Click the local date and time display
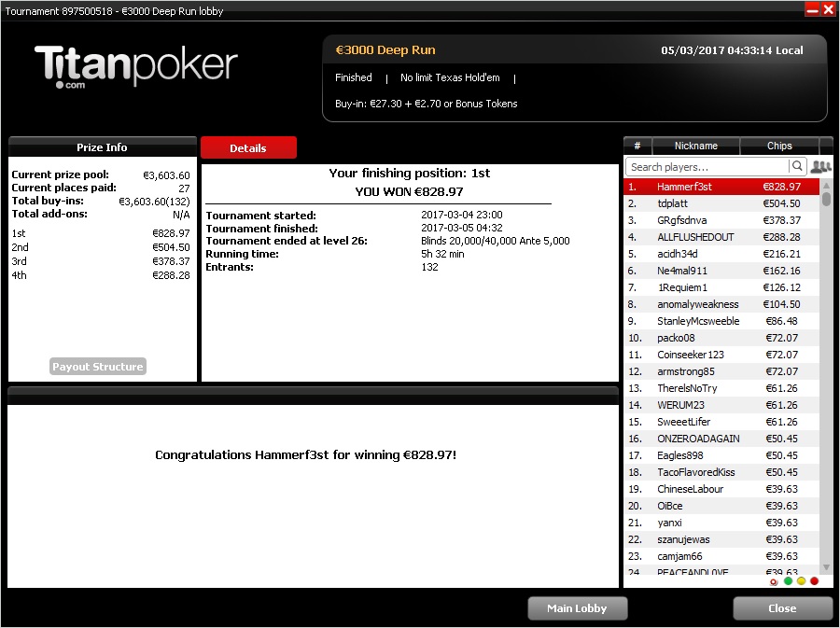Screen dimensions: 840x628 pos(732,50)
